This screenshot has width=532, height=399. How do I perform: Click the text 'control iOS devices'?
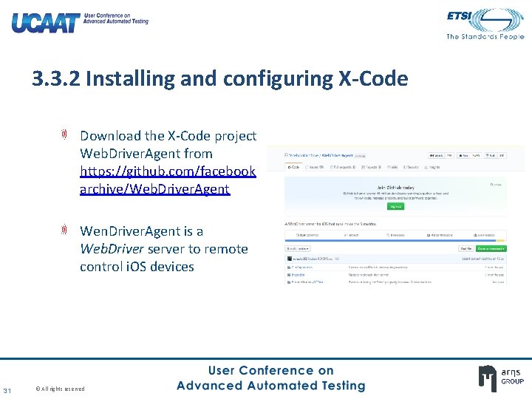tap(137, 267)
